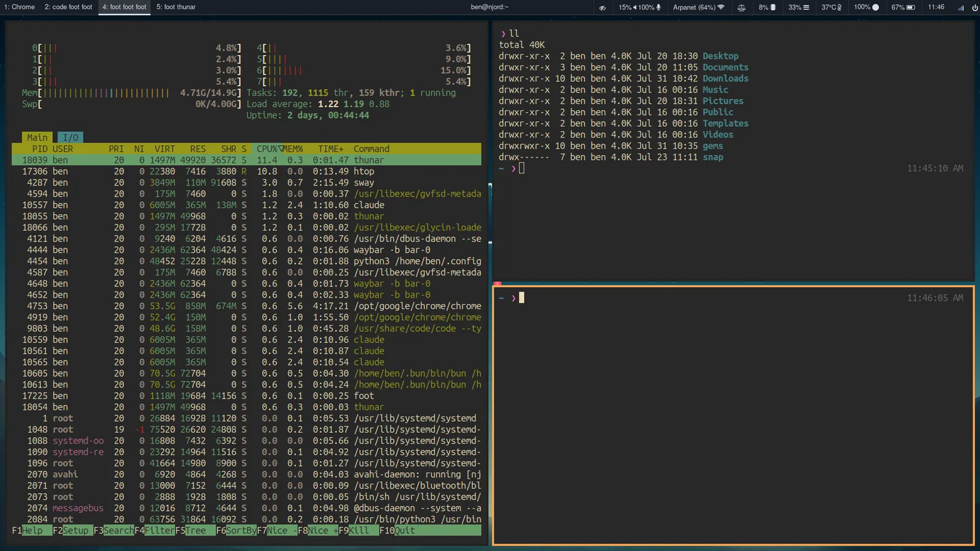Viewport: 980px width, 551px height.
Task: Switch to workspace 1: Chrome
Action: (x=20, y=7)
